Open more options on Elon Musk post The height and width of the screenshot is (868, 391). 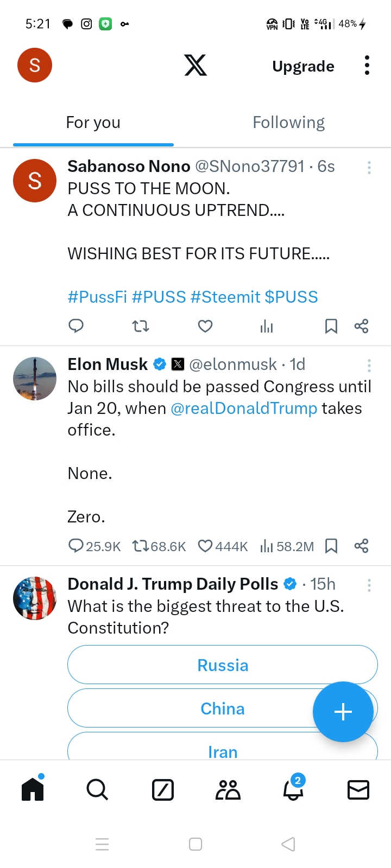(x=369, y=366)
